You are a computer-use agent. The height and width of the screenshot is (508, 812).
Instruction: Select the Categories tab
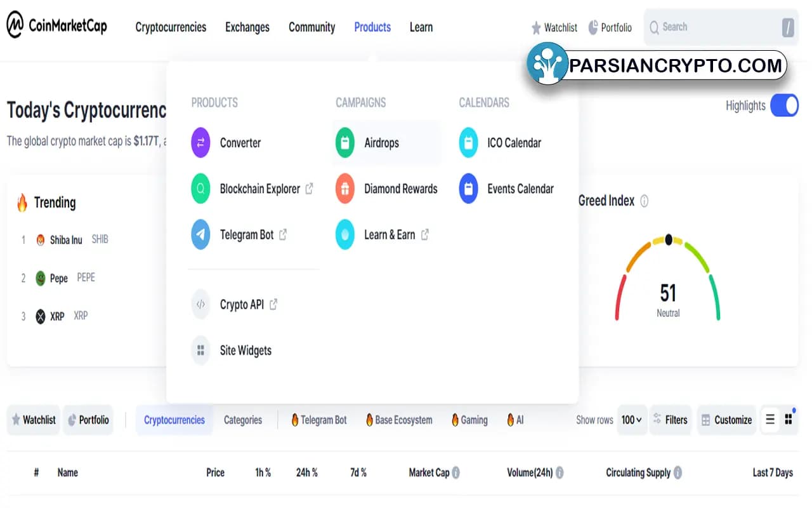coord(243,420)
